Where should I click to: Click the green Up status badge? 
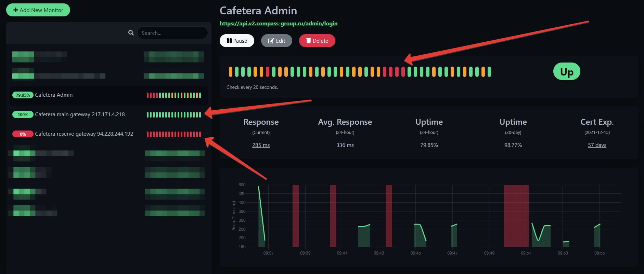pos(566,72)
